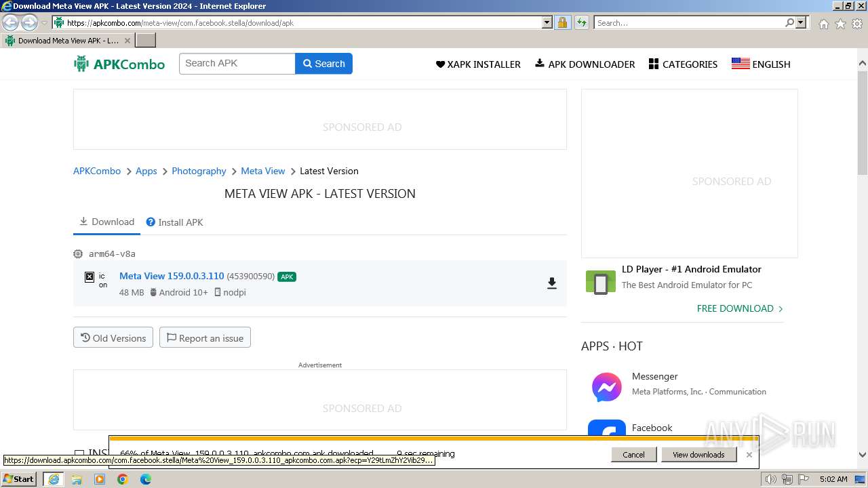Click Apps breadcrumb link
This screenshot has width=868, height=488.
[146, 171]
